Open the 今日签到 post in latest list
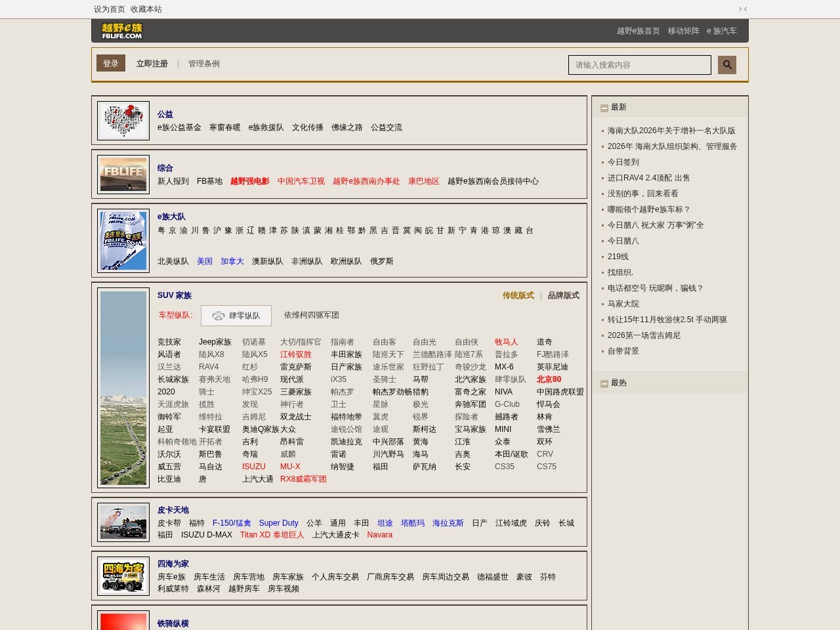Screen dimensions: 840x630 click(623, 162)
